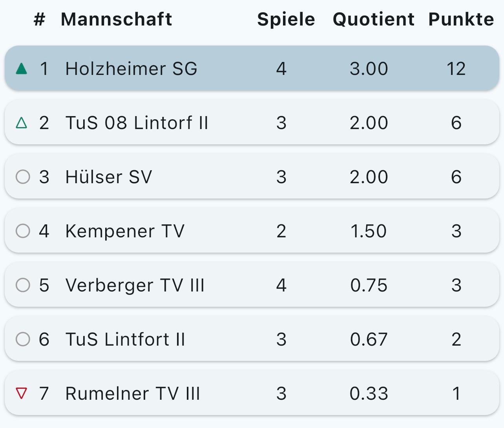Open the Kempener TV team name

click(x=125, y=231)
